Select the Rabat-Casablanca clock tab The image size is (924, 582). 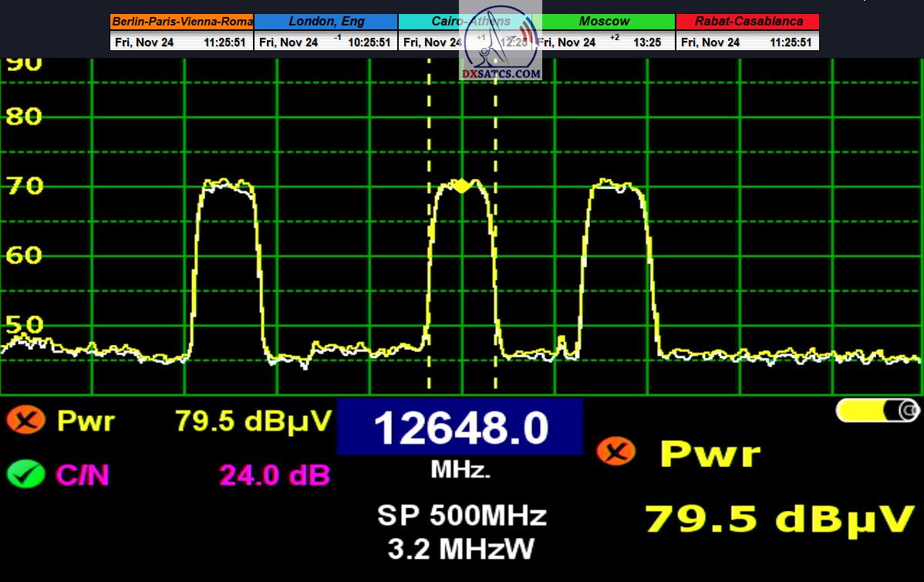[x=747, y=22]
